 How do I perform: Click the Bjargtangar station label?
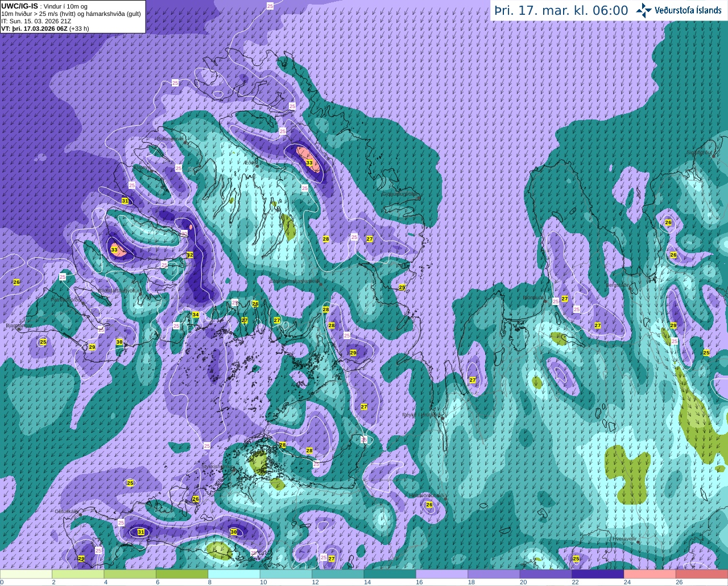click(x=19, y=326)
